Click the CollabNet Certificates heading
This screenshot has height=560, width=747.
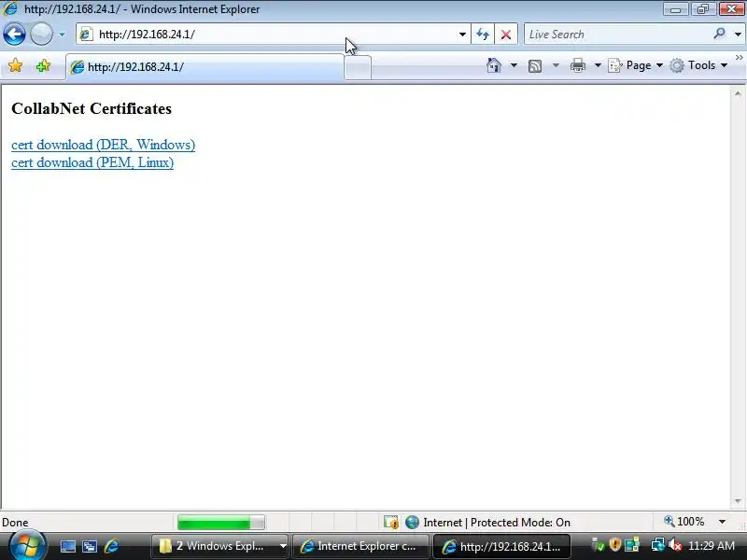(92, 108)
